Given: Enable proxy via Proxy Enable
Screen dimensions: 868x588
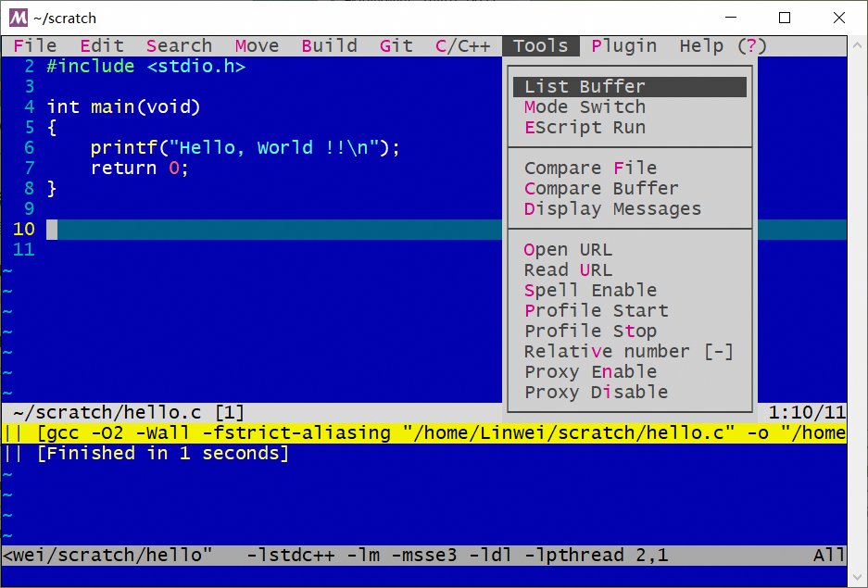Looking at the screenshot, I should point(590,371).
